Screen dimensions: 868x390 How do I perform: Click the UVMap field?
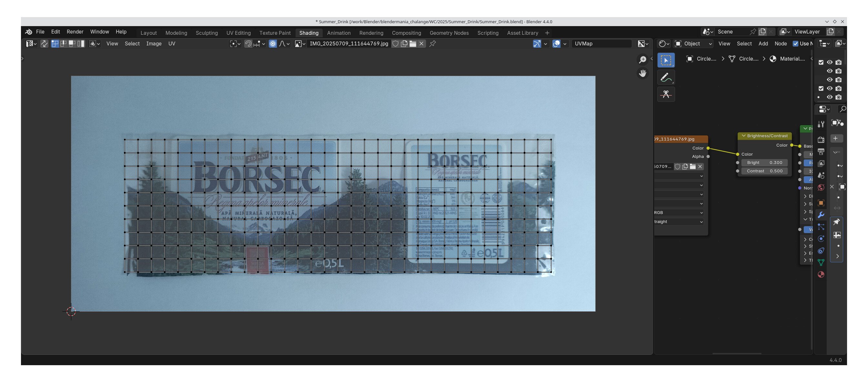point(601,44)
